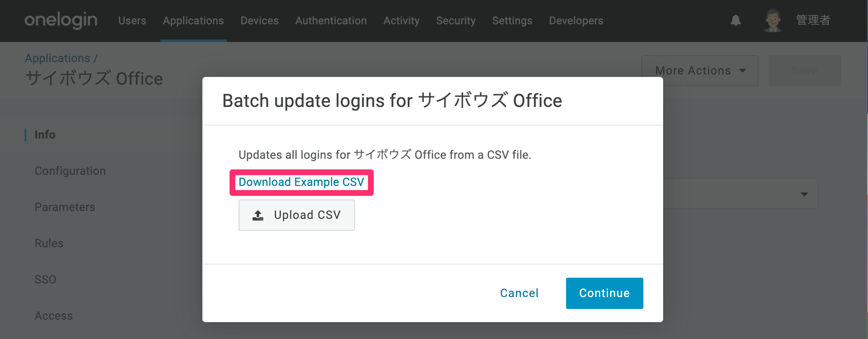Open the admin user avatar

tap(773, 20)
